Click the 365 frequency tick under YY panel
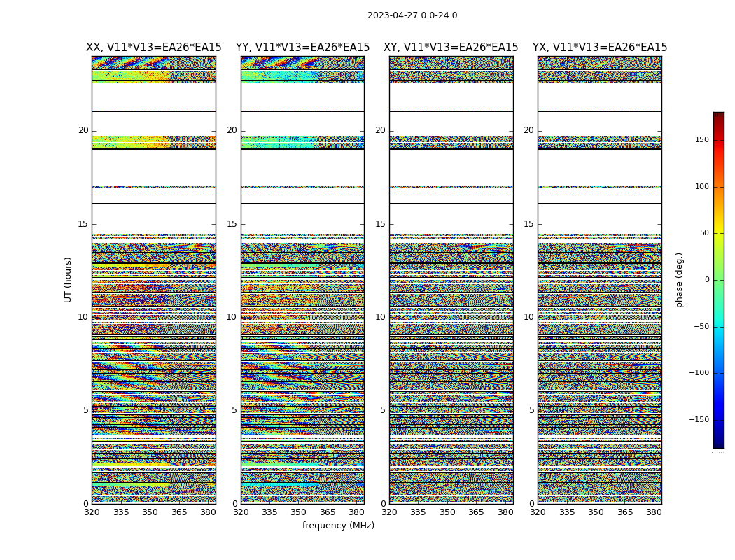735x560 pixels. (328, 512)
